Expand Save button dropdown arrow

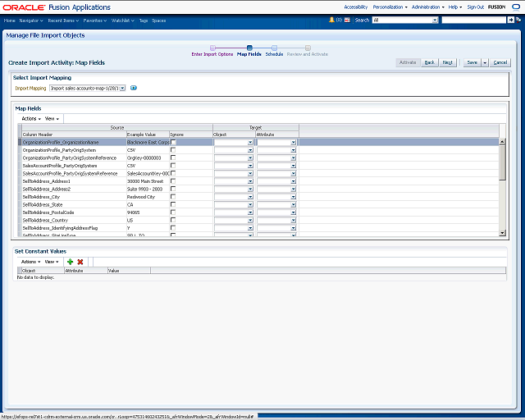[x=485, y=62]
